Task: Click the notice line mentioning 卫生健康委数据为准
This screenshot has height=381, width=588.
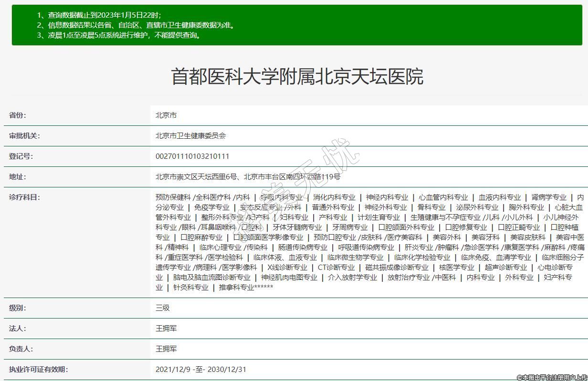Action: 136,25
